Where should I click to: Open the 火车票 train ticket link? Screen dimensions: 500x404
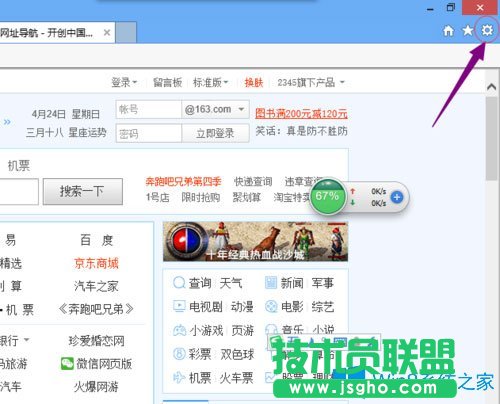[236, 378]
